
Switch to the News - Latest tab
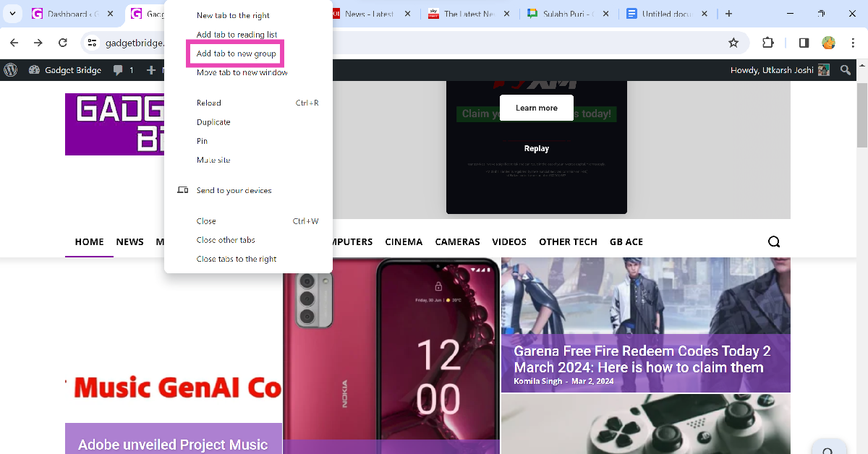tap(370, 14)
